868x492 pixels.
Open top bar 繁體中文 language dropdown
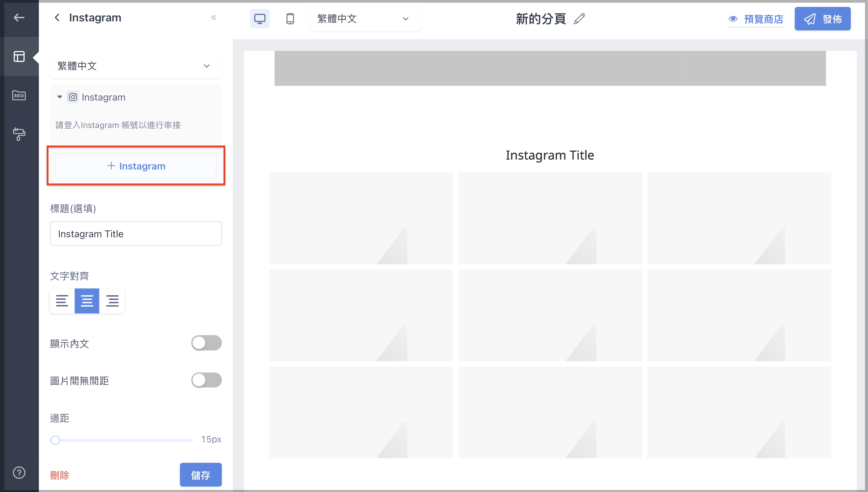[365, 19]
